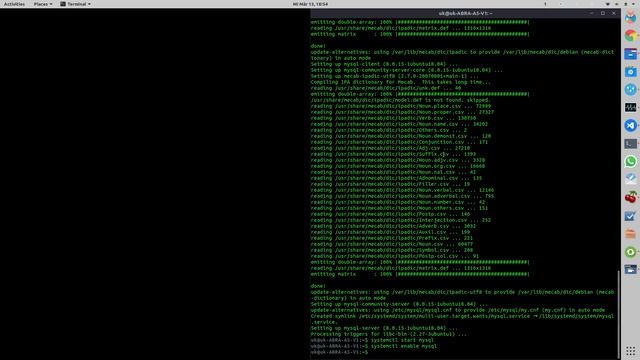Open the dark window app in dock
This screenshot has height=360, width=640.
[630, 269]
